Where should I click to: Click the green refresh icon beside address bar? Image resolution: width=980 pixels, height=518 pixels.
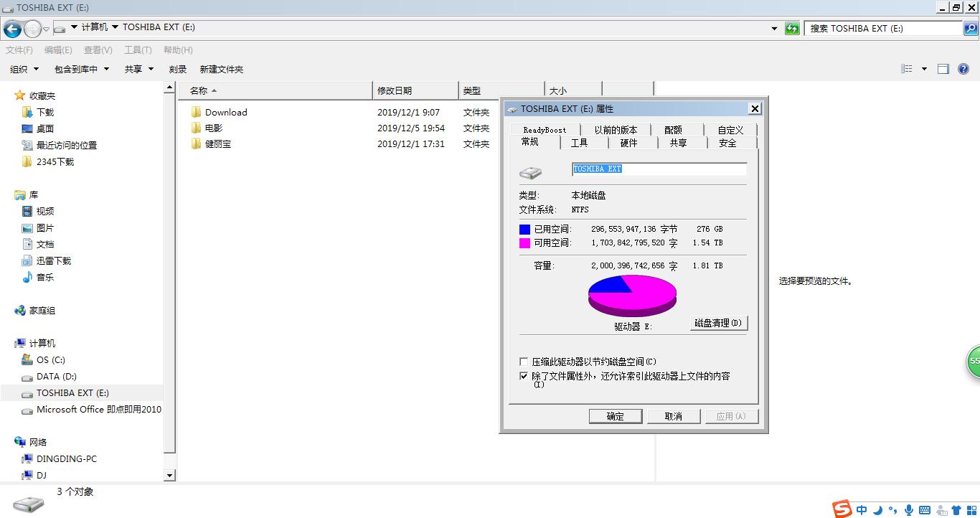[x=792, y=29]
